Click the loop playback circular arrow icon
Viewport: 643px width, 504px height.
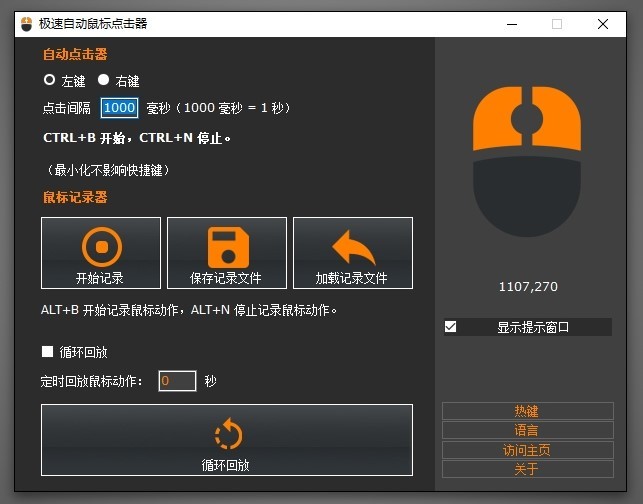pos(228,434)
